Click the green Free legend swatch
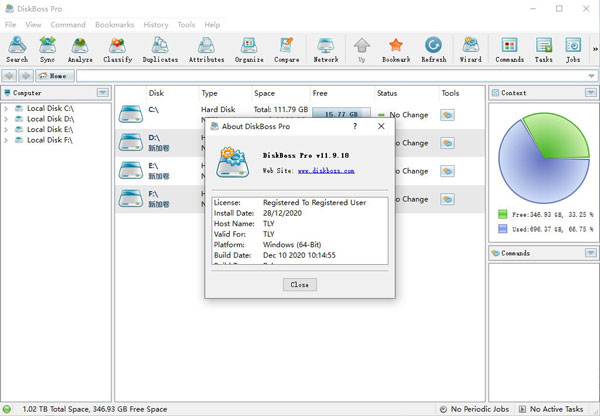 (x=502, y=214)
